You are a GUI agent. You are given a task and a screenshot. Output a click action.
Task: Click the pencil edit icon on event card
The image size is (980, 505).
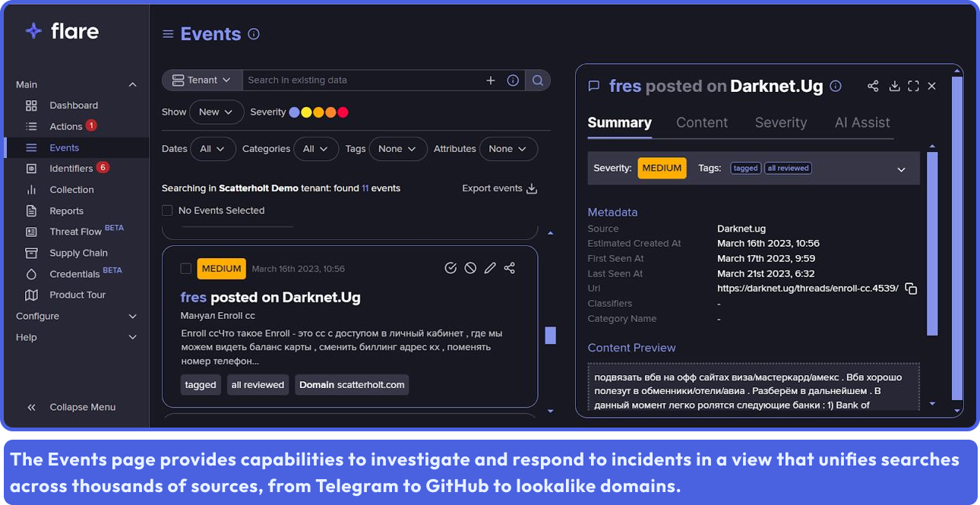(490, 268)
